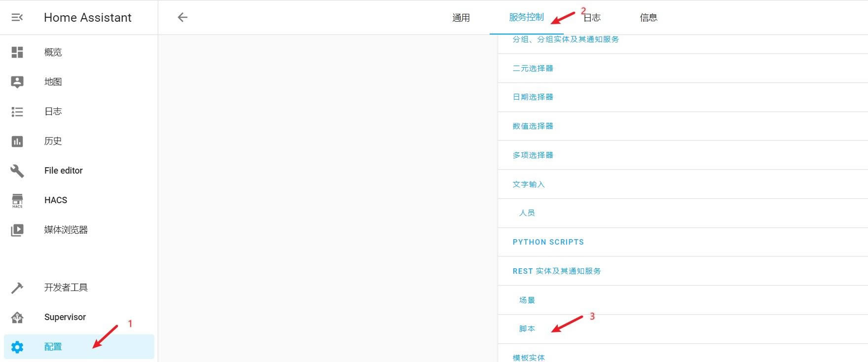Click the Supervisor icon
The height and width of the screenshot is (362, 868).
pyautogui.click(x=17, y=317)
